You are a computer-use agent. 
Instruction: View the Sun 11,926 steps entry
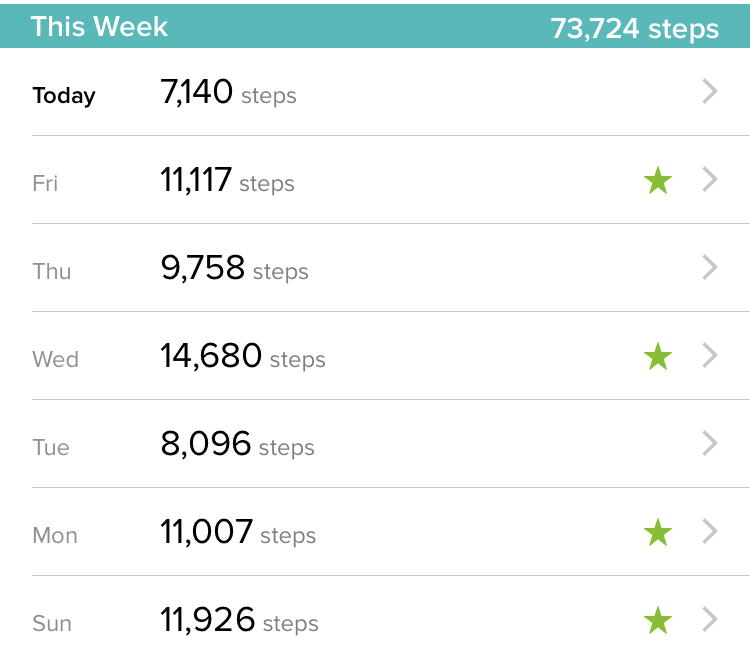coord(375,617)
